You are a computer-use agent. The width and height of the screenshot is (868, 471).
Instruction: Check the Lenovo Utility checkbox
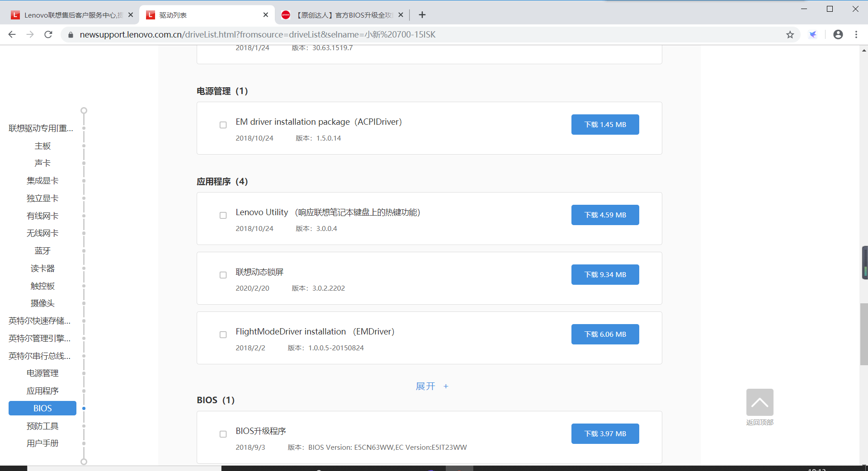(x=223, y=216)
